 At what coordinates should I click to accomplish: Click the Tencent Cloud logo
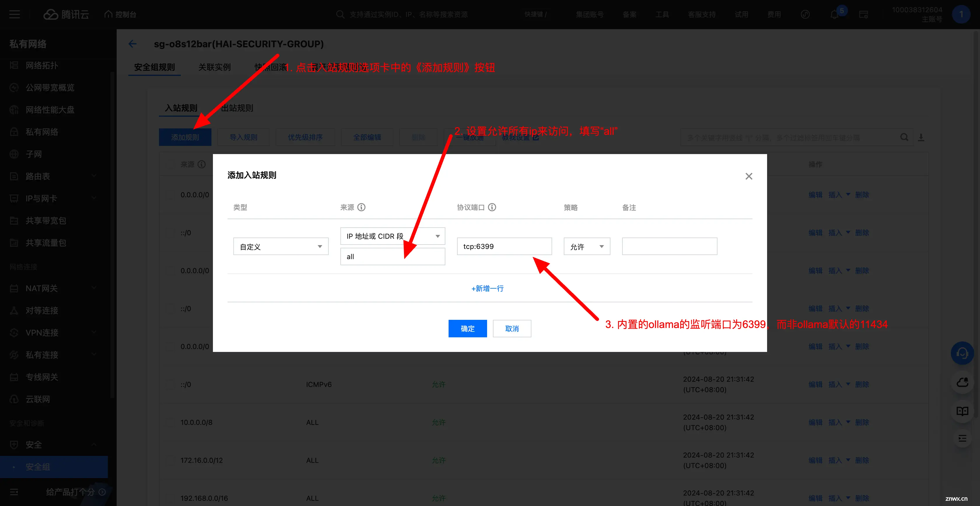tap(66, 15)
